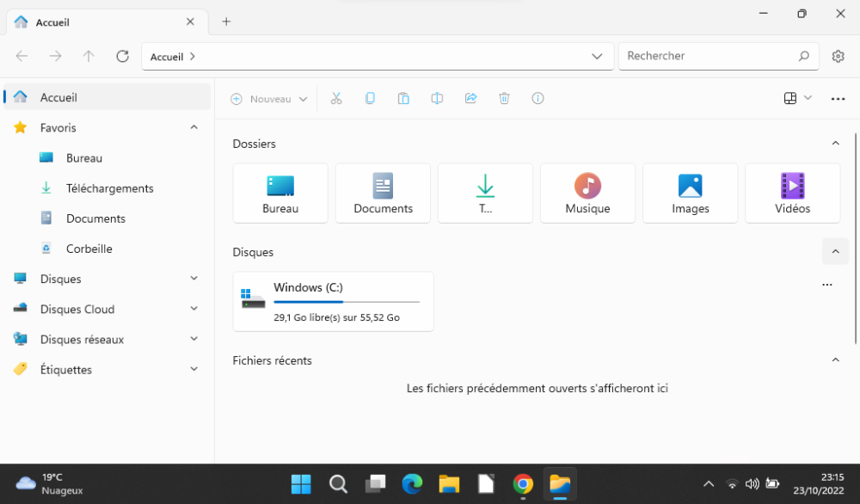The image size is (860, 504).
Task: Collapse the Favoris section in sidebar
Action: pos(193,127)
